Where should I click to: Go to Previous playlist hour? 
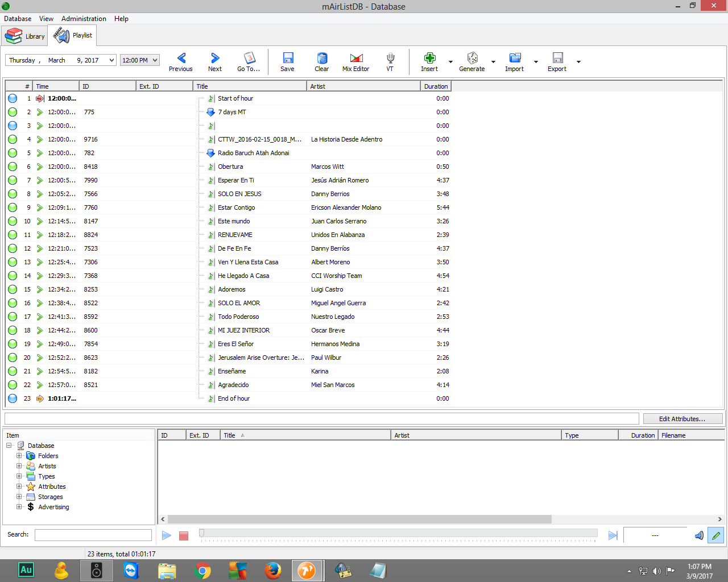181,62
